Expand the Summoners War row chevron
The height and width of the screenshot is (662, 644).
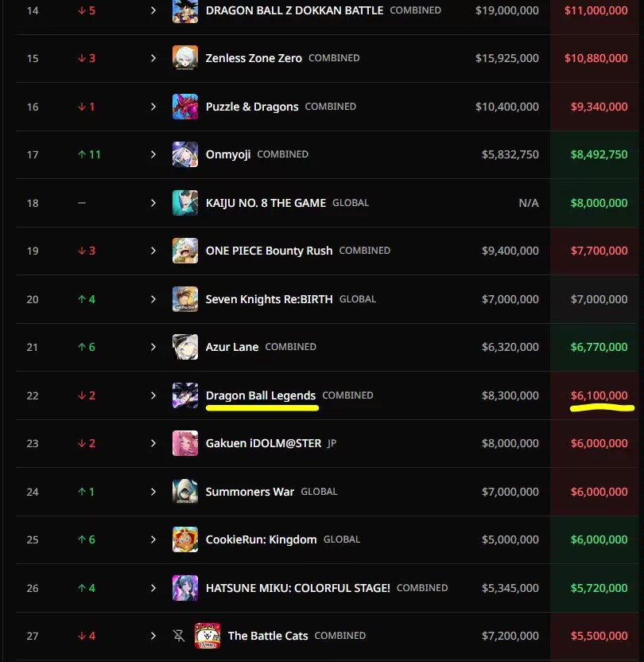pyautogui.click(x=153, y=492)
